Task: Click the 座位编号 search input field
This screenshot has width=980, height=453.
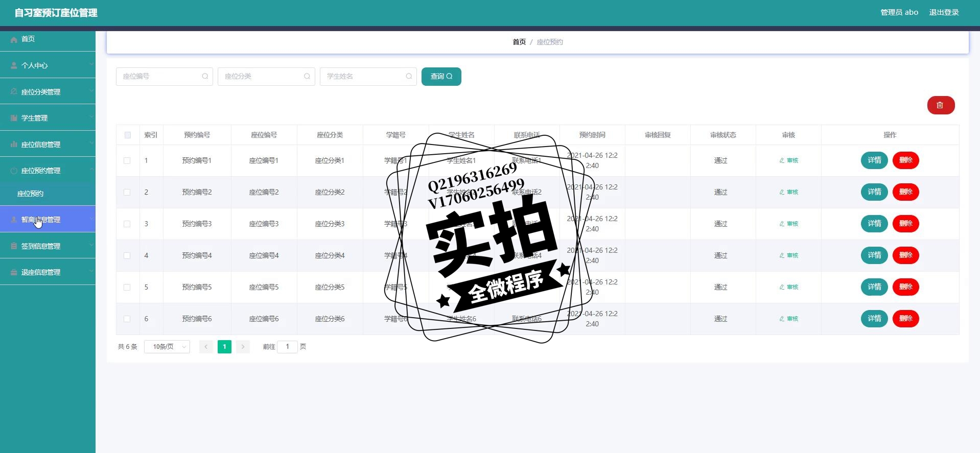Action: tap(165, 77)
